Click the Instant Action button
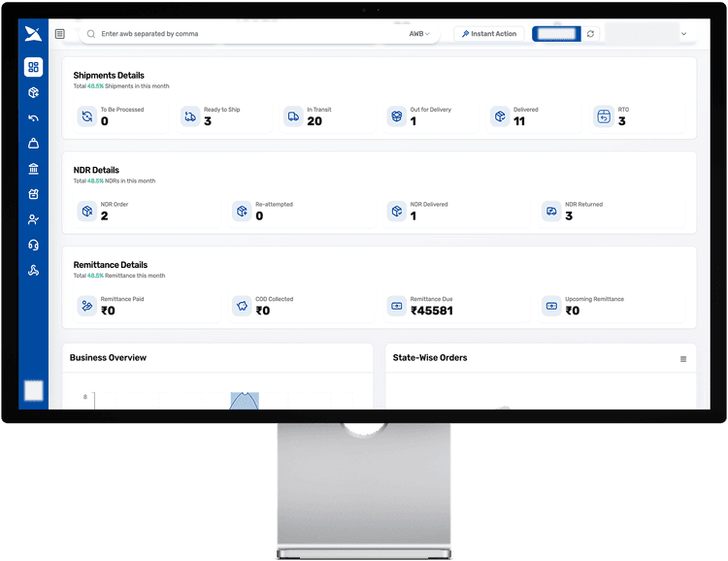Screen dimensions: 728x561 489,34
